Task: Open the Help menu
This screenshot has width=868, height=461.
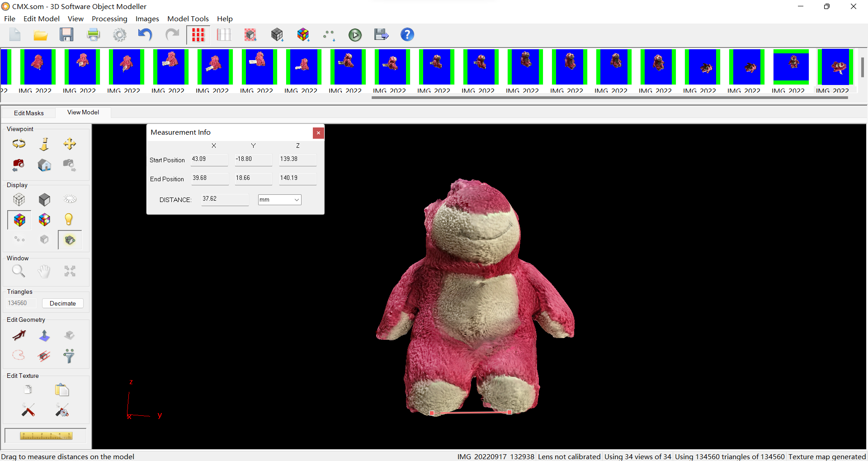Action: [x=225, y=19]
